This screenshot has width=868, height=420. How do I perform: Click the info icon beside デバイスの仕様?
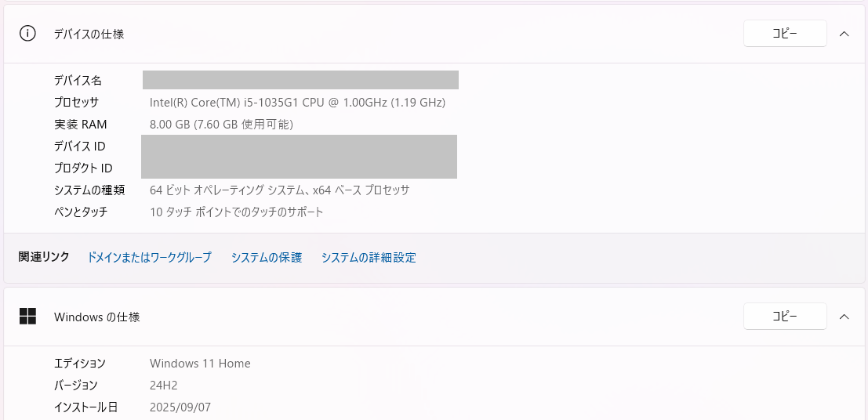(x=28, y=34)
